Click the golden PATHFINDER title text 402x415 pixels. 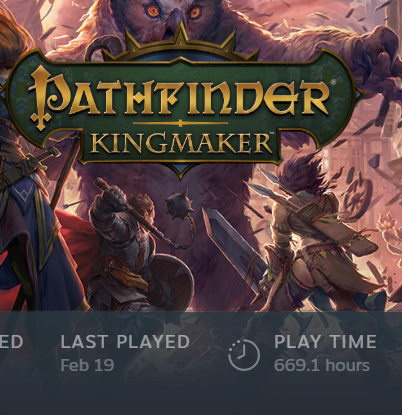coord(180,97)
